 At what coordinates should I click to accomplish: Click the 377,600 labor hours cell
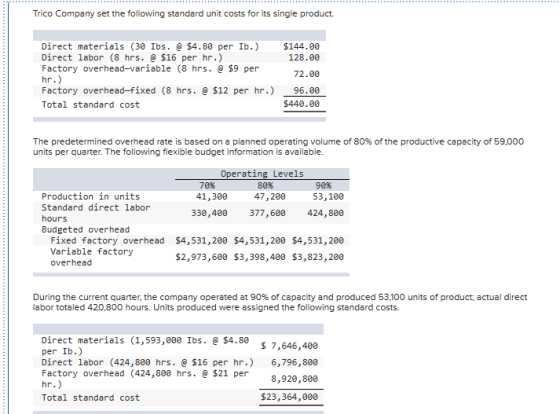(x=267, y=213)
